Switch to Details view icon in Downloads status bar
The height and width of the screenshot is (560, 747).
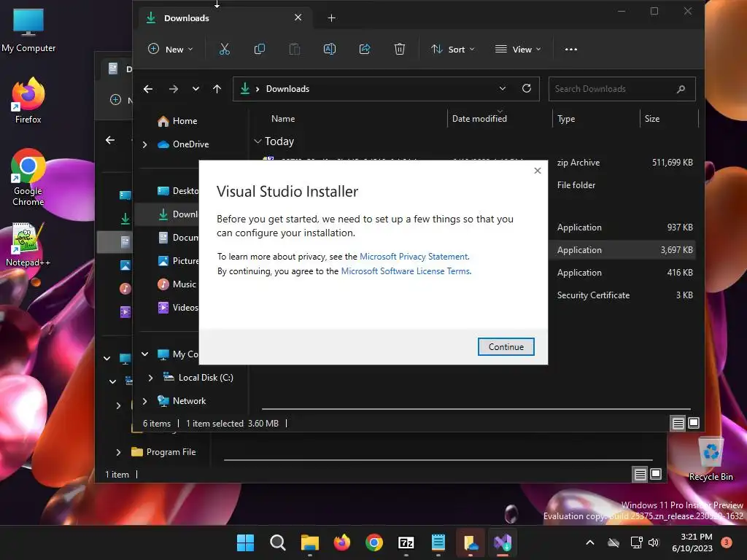(x=678, y=423)
